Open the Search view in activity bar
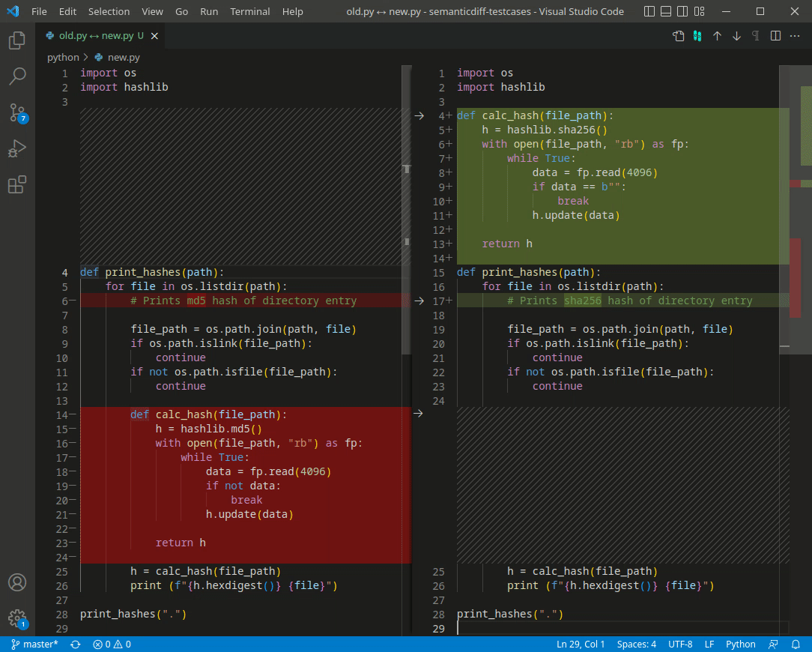The width and height of the screenshot is (812, 652). (17, 76)
